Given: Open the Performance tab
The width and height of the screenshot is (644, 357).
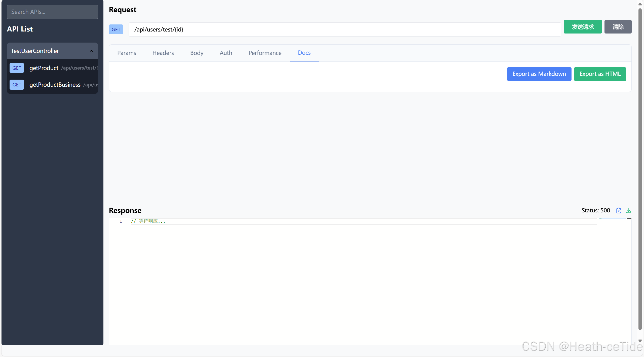Looking at the screenshot, I should (265, 53).
